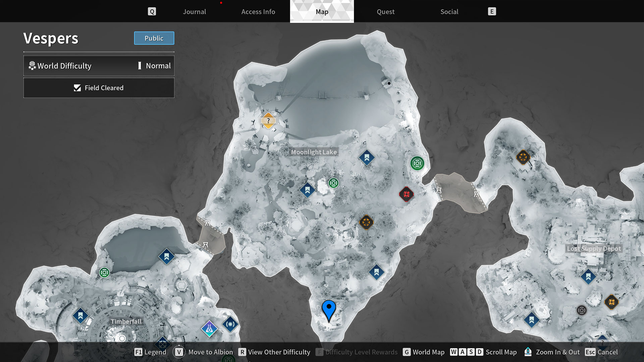
Task: Open the Access Info tab
Action: coord(258,11)
